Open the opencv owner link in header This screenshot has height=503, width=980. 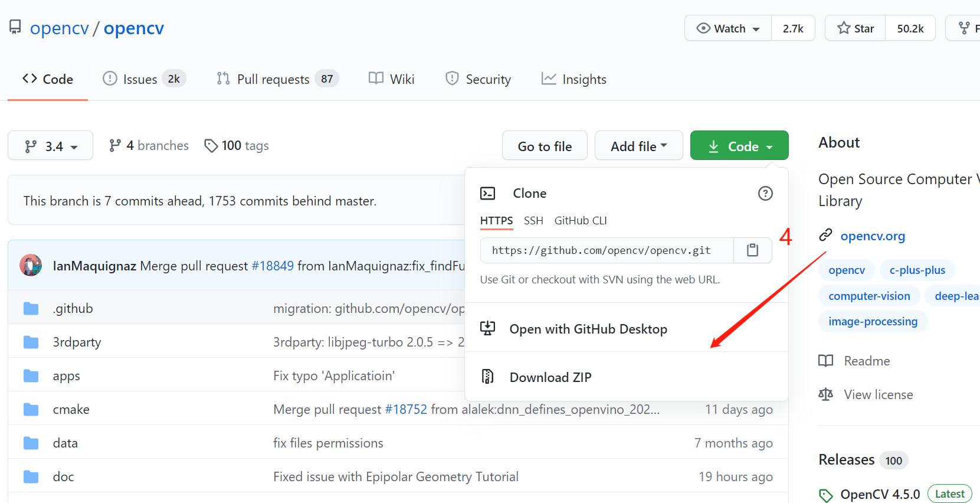coord(60,28)
